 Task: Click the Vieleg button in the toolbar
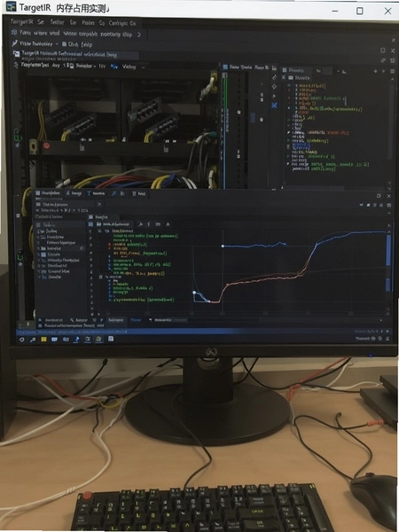129,66
